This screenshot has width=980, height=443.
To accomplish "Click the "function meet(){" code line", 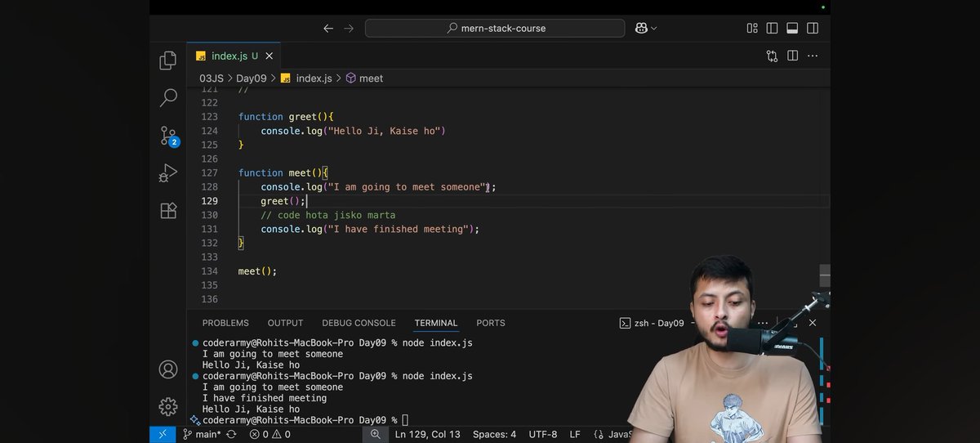I will pyautogui.click(x=283, y=172).
